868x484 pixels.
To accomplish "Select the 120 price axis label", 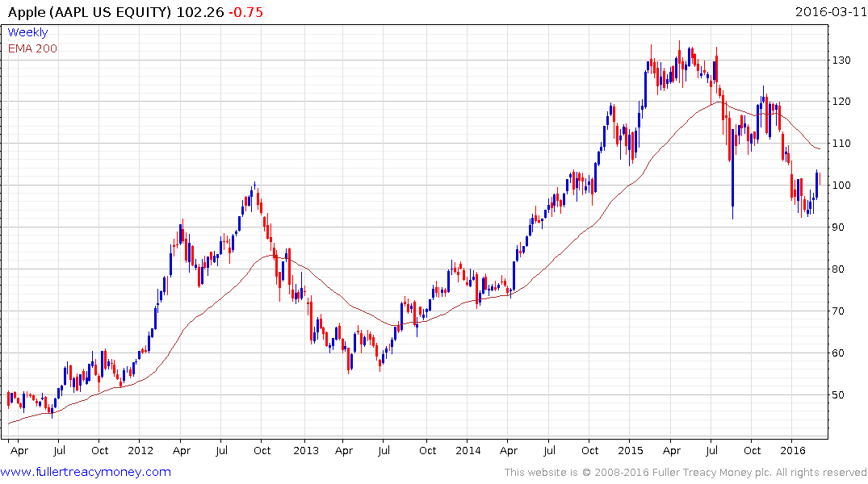I will tap(841, 101).
